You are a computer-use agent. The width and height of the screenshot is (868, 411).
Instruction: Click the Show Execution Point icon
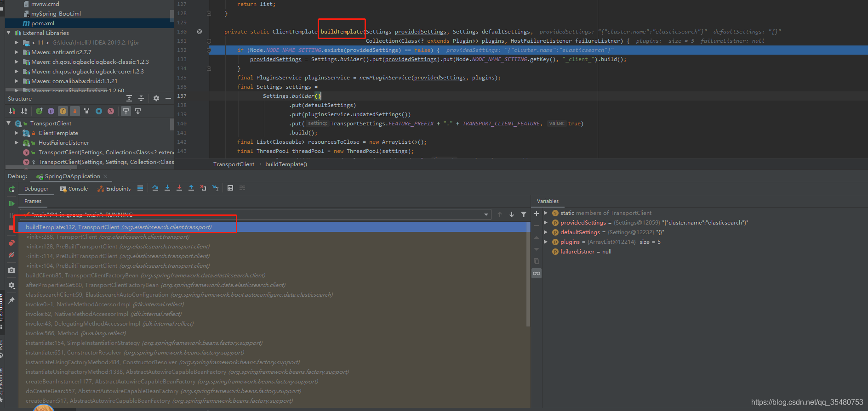point(140,188)
